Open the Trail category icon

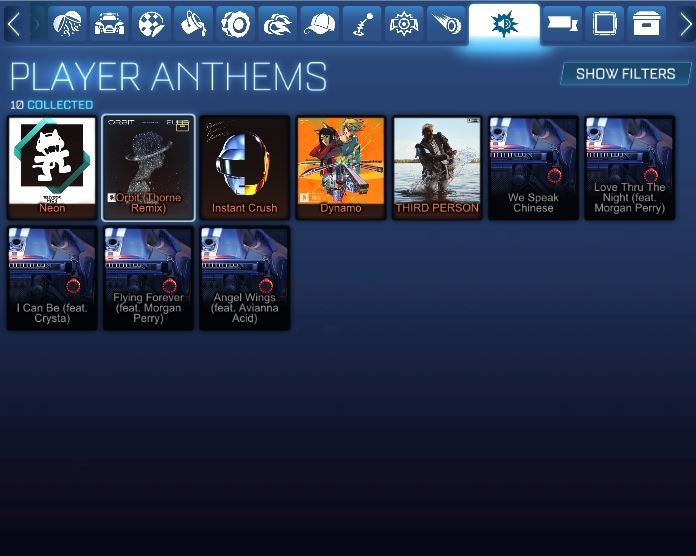point(446,24)
